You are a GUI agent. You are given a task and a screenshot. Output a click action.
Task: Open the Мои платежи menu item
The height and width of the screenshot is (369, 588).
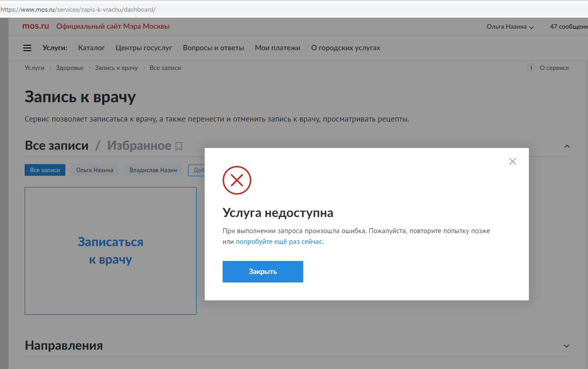coord(277,48)
